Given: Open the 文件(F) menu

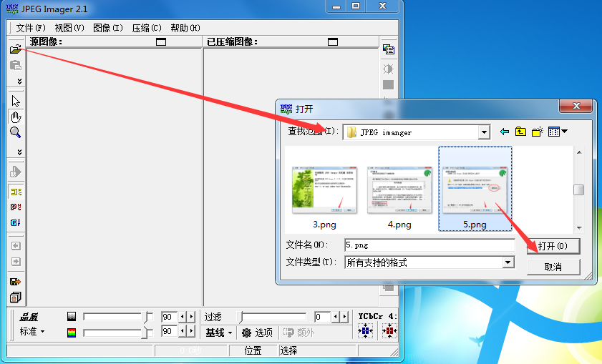Looking at the screenshot, I should click(x=30, y=28).
